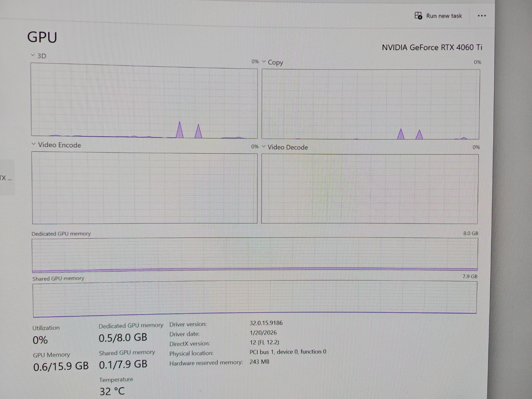Click the Dedicated GPU memory graph
The image size is (532, 399).
255,255
